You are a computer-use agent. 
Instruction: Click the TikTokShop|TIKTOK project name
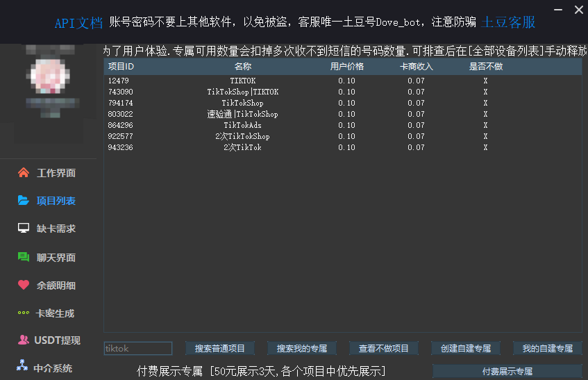tap(242, 92)
